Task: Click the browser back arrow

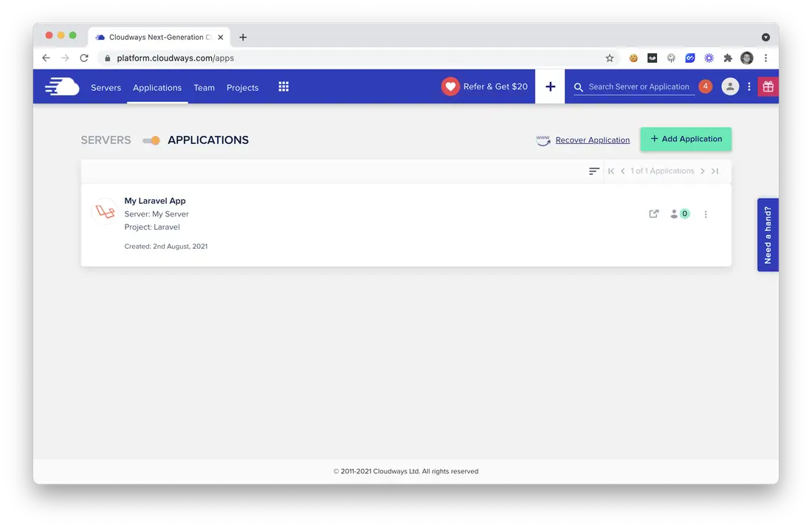Action: [46, 58]
